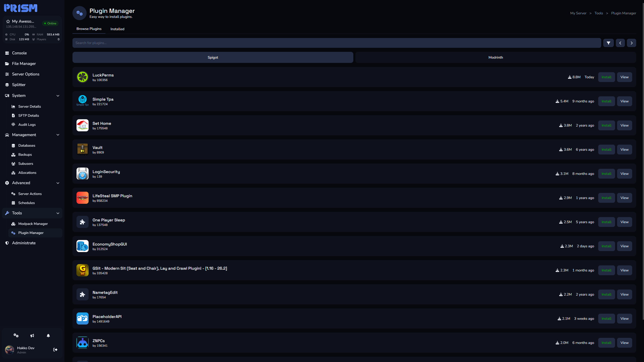Click the Plugin Manager header gears icon

(x=80, y=13)
